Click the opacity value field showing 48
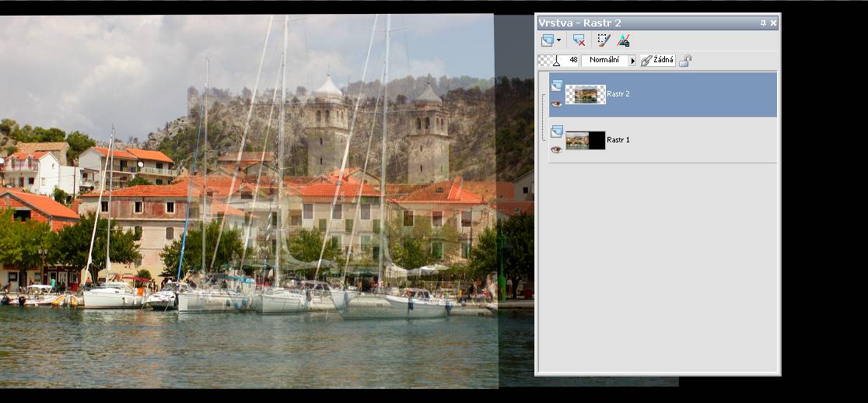This screenshot has width=868, height=403. click(x=572, y=61)
